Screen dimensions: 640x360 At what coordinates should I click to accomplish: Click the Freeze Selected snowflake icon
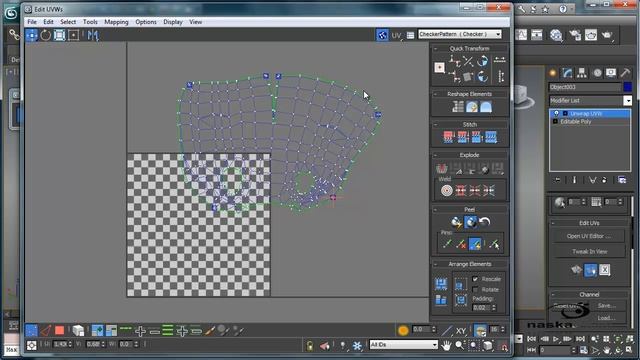pos(357,346)
